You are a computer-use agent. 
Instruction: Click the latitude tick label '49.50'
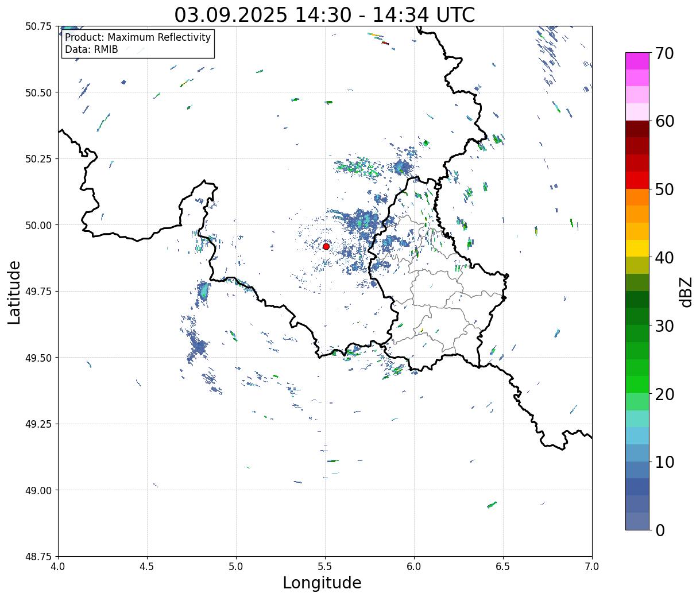[x=38, y=358]
